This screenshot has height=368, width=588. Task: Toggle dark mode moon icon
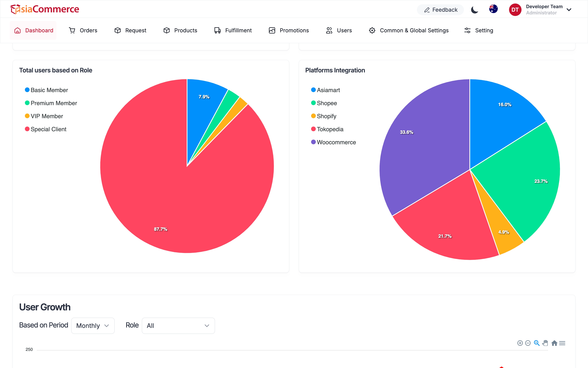pyautogui.click(x=474, y=10)
